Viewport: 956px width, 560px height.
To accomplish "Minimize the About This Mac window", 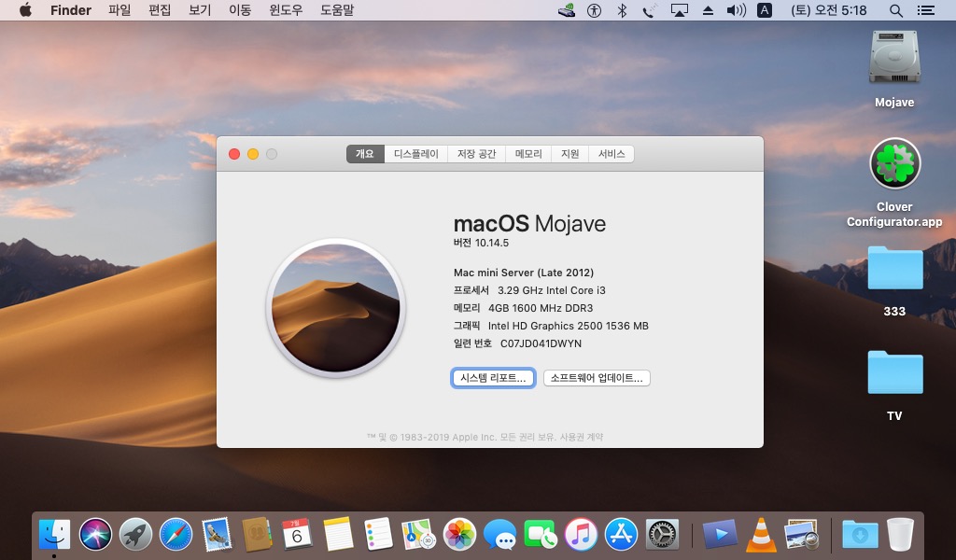I will click(253, 154).
